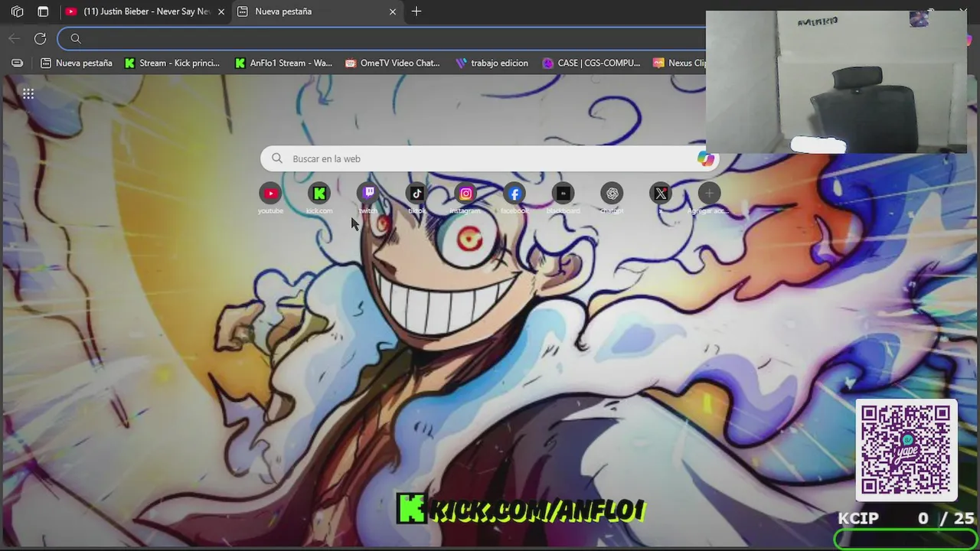Image resolution: width=980 pixels, height=551 pixels.
Task: Open the twitch quick link shortcut
Action: pos(368,194)
